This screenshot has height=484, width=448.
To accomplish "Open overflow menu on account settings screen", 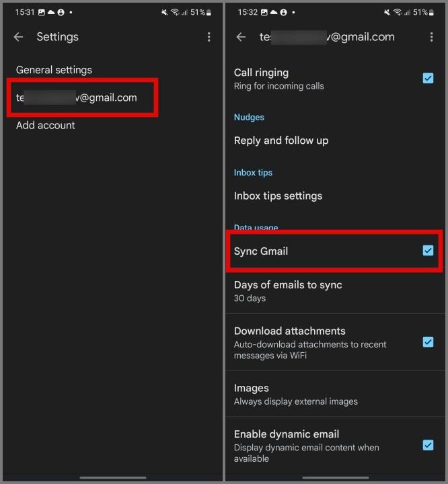I will (x=431, y=37).
